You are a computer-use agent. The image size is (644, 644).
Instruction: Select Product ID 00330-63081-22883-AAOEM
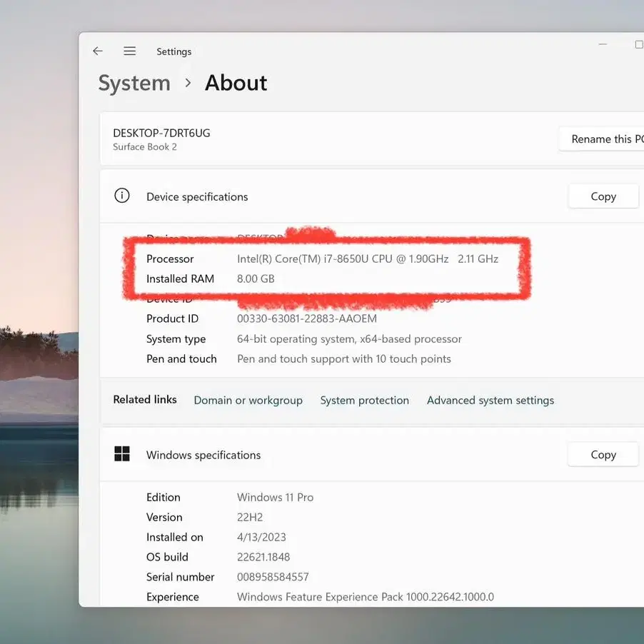307,318
